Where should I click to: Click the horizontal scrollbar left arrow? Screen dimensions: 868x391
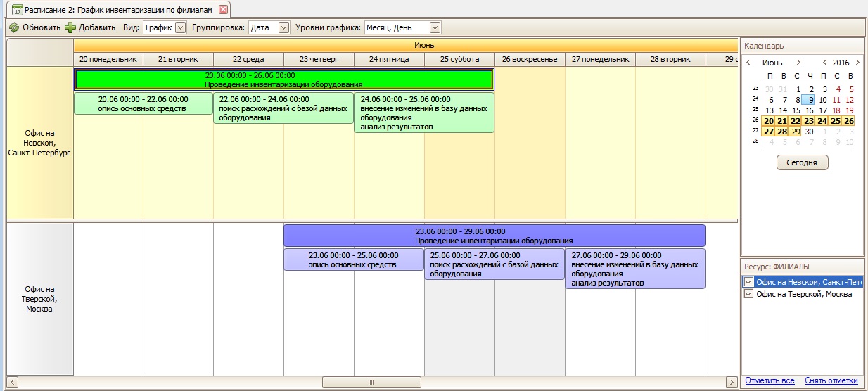coord(13,382)
